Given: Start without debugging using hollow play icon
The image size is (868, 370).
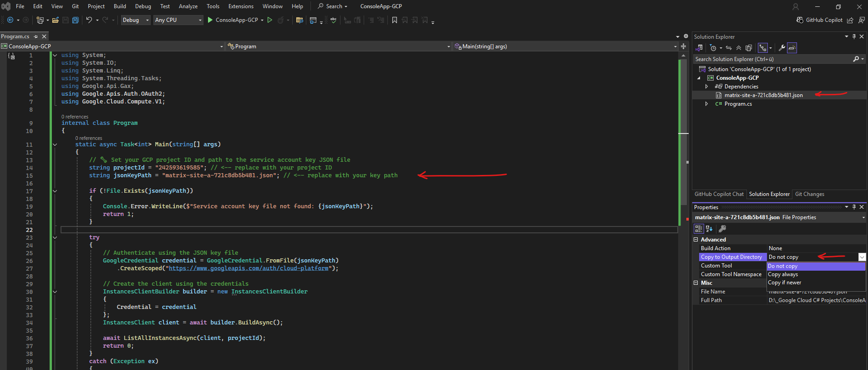Looking at the screenshot, I should click(x=270, y=20).
